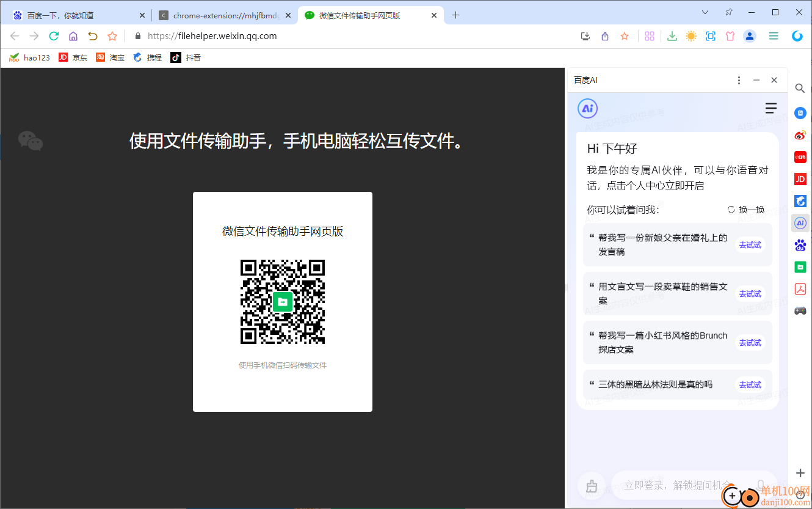Open the browser hamburger menu
812x509 pixels.
click(x=774, y=36)
